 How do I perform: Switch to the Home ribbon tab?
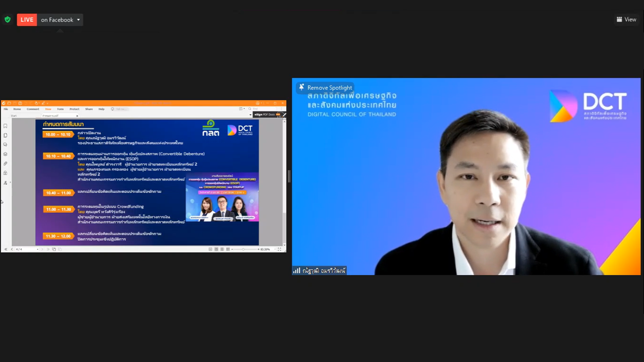(17, 109)
